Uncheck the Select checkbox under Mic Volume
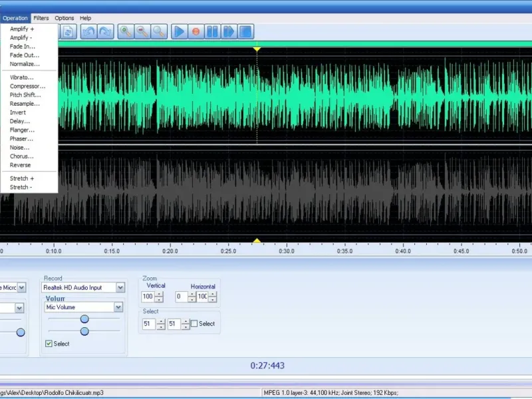532x399 pixels. tap(49, 344)
